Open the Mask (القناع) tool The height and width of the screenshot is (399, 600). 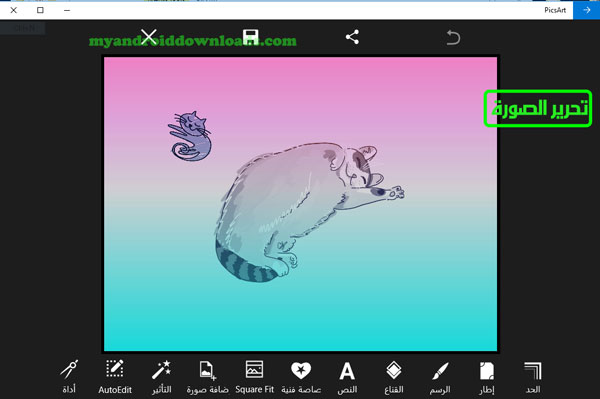[x=394, y=376]
